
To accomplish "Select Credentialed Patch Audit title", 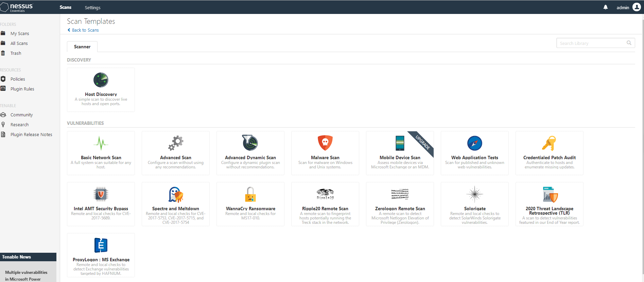I will (550, 157).
